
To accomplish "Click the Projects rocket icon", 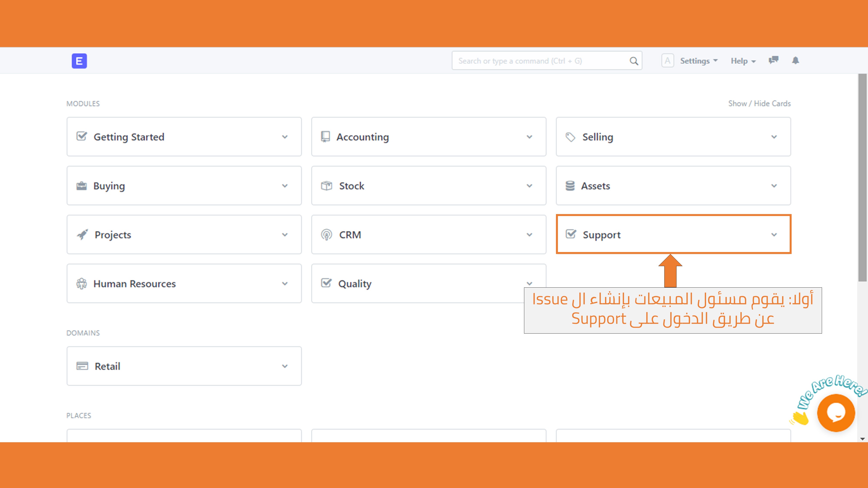I will point(82,234).
